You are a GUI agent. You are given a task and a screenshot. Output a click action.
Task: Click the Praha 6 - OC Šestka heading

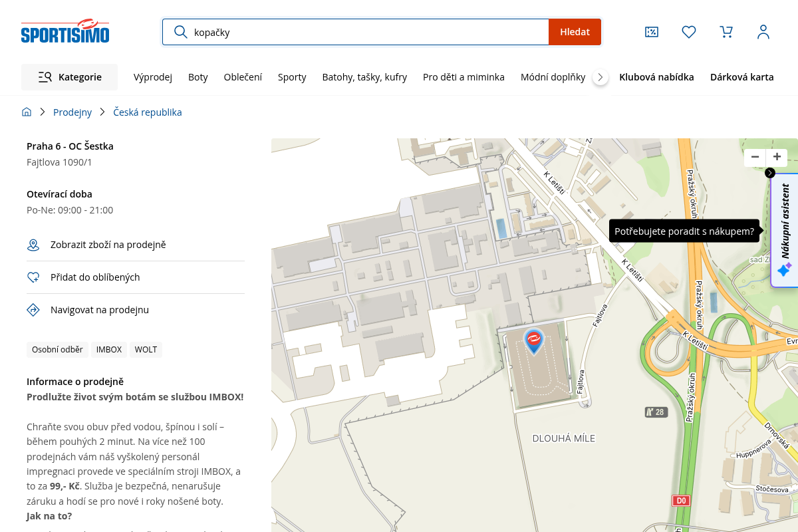click(x=70, y=146)
